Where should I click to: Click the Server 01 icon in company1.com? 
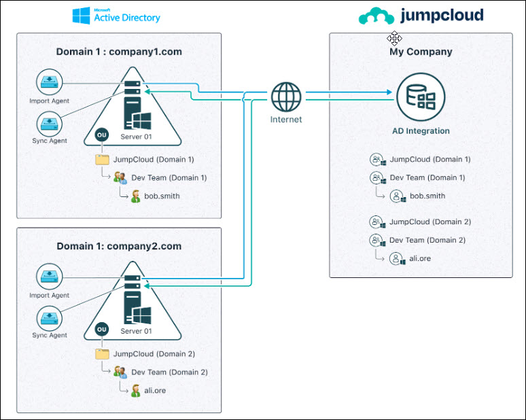[x=133, y=105]
